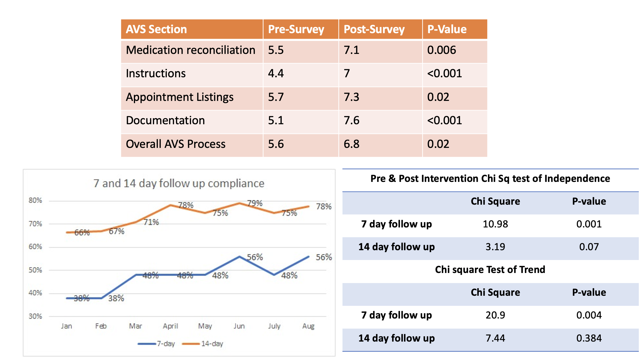The image size is (644, 358).
Task: Select the April label on x-axis
Action: pyautogui.click(x=170, y=326)
